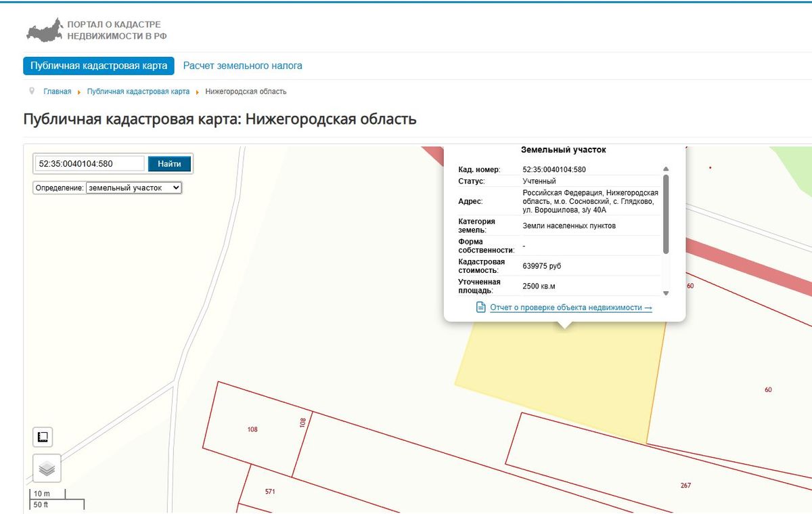Screen dimensions: 812x514
Task: Click the Уточненная площадь field label
Action: pos(479,286)
